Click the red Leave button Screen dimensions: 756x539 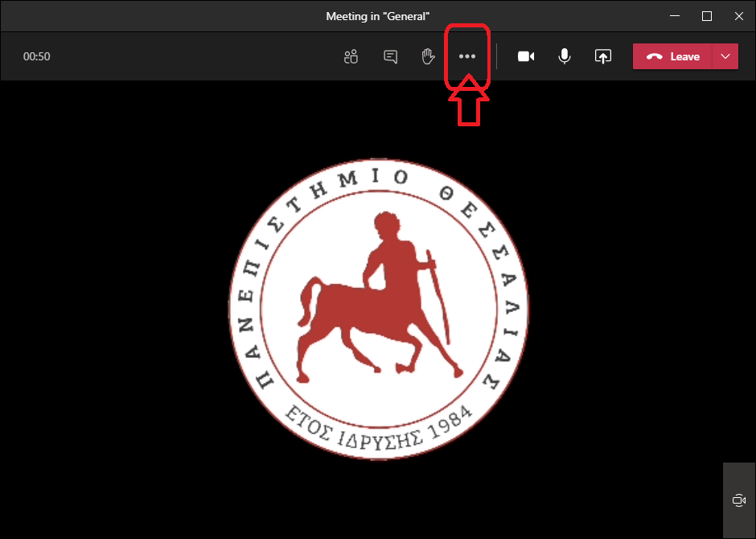click(674, 56)
